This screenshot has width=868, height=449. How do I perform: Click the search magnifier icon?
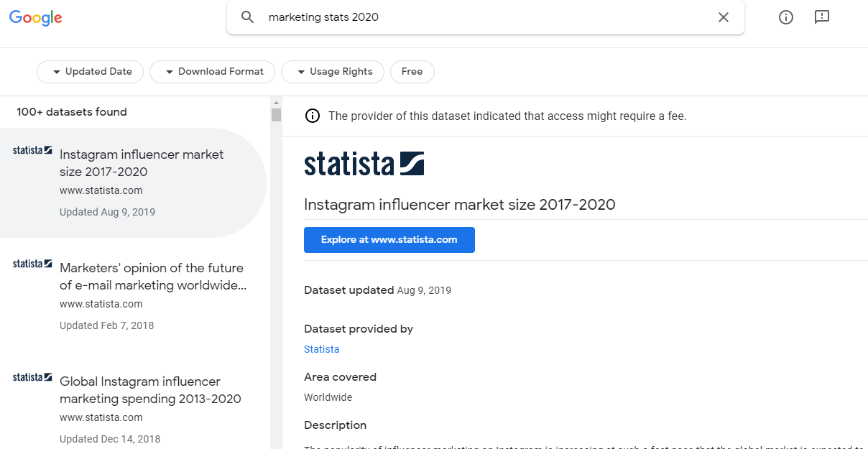[248, 17]
